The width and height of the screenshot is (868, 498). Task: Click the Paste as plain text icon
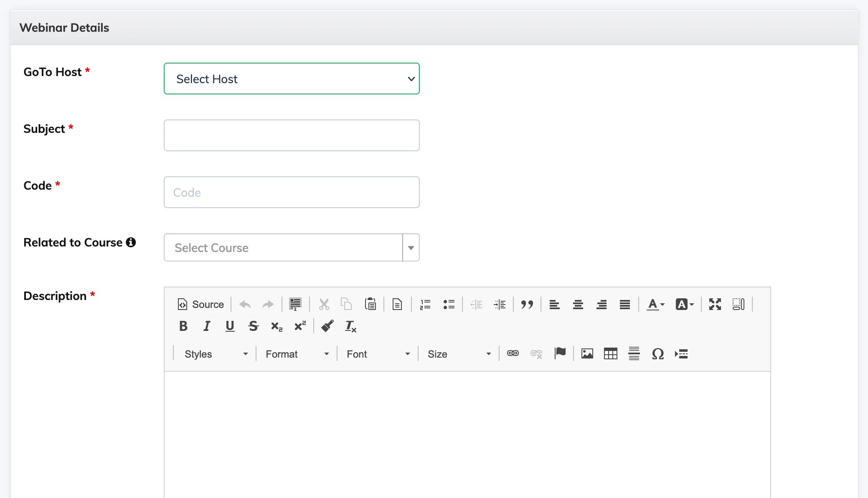(x=370, y=305)
